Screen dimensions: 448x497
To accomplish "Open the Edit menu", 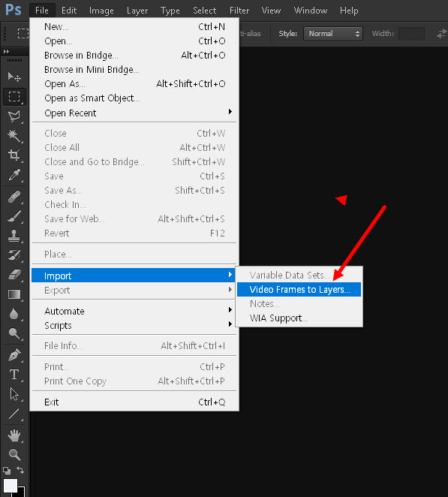I will pos(69,11).
